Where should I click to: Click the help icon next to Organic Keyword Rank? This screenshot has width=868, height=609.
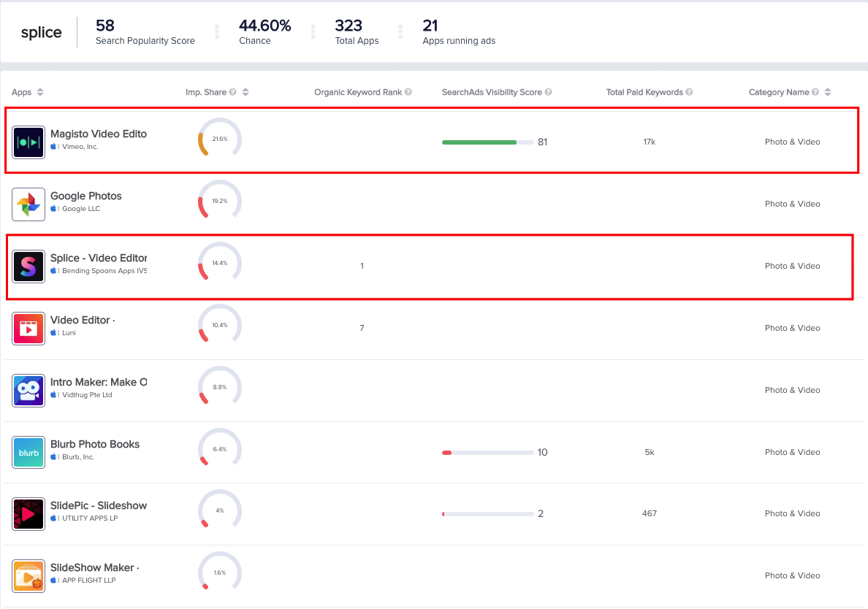coord(408,92)
